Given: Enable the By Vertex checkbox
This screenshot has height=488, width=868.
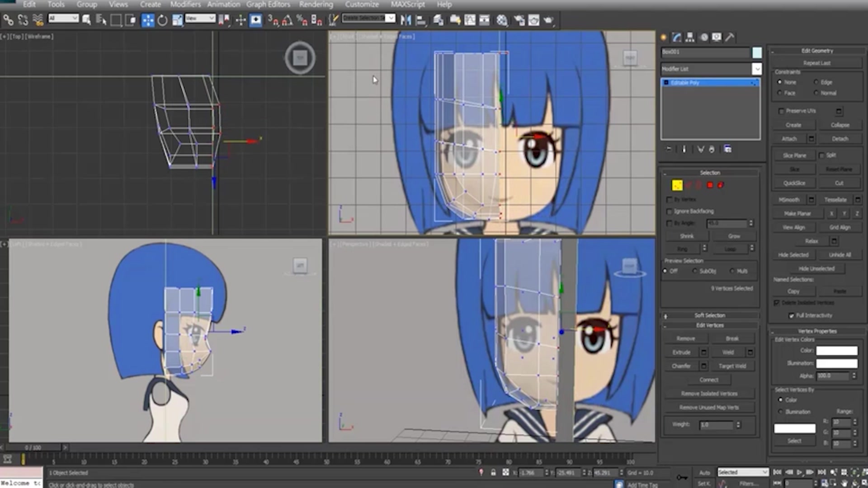Looking at the screenshot, I should 669,199.
